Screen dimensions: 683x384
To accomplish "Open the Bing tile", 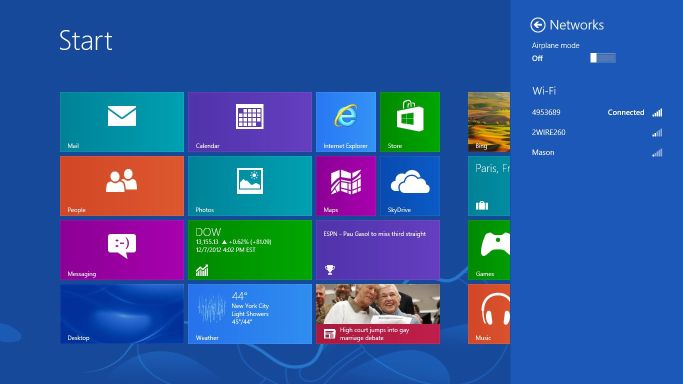I will [489, 122].
